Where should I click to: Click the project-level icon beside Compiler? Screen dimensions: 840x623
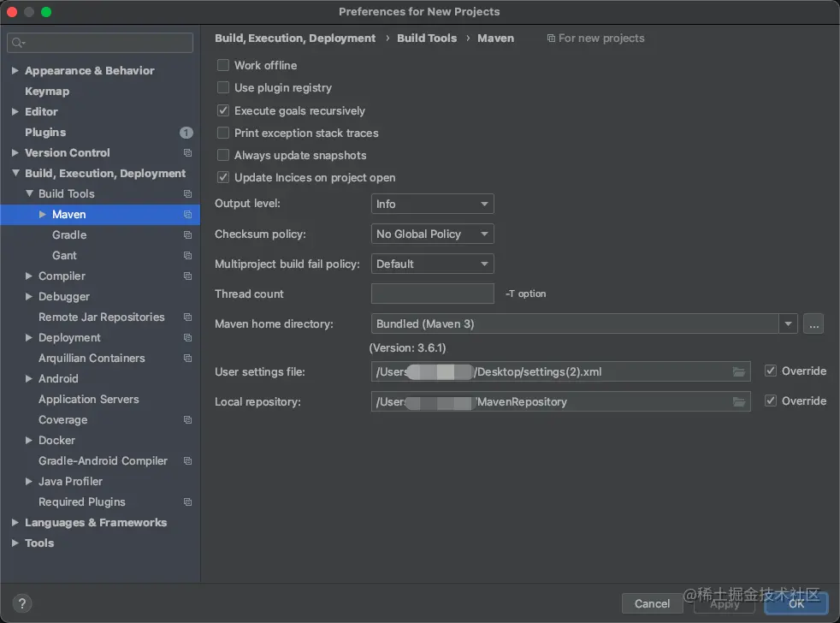click(187, 276)
